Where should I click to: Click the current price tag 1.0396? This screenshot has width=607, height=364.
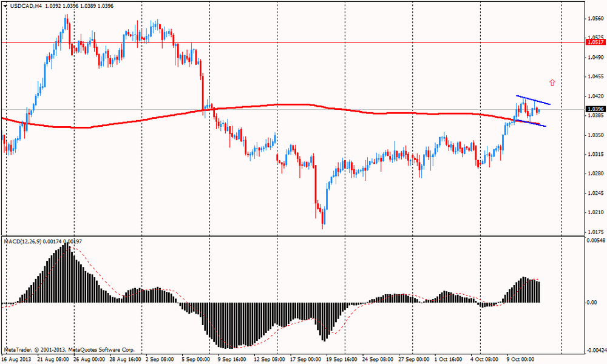(596, 109)
